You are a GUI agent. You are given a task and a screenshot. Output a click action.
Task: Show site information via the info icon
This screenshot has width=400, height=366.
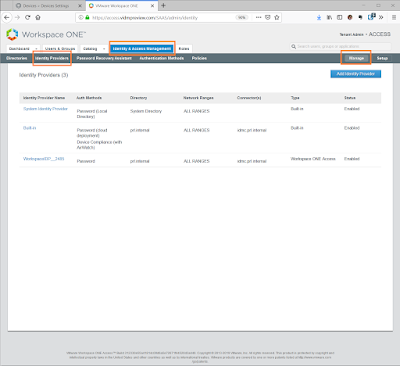pos(81,18)
